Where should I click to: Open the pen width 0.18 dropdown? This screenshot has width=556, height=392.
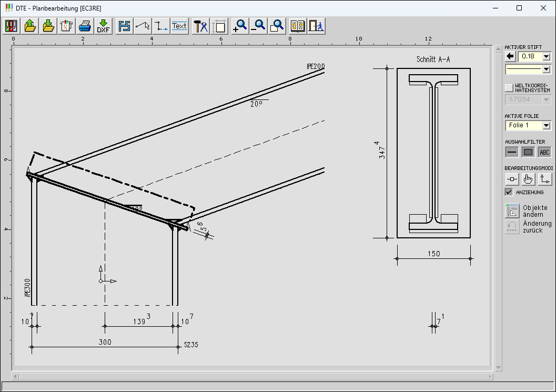pyautogui.click(x=546, y=56)
